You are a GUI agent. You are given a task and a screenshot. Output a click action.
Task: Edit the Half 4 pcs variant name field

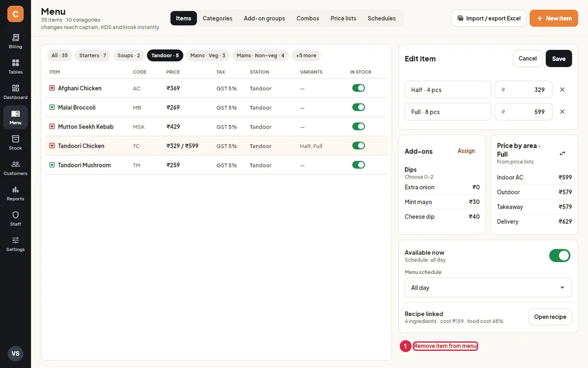pyautogui.click(x=448, y=90)
